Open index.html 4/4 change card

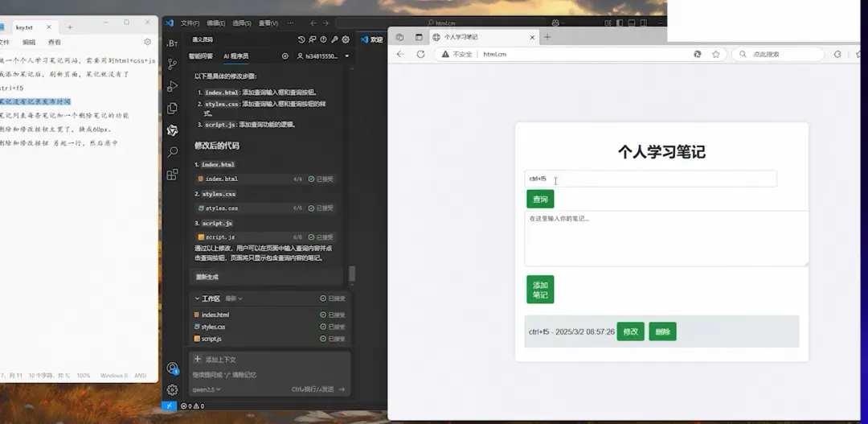pos(266,179)
